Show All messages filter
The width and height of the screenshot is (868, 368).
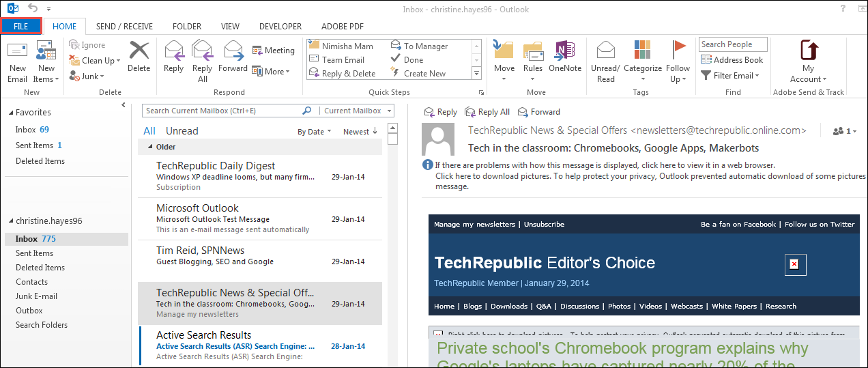pyautogui.click(x=149, y=131)
